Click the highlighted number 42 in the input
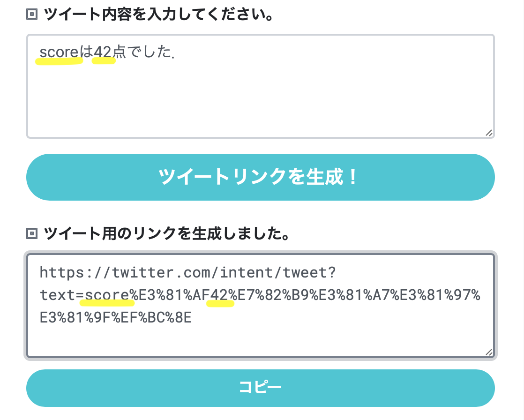The width and height of the screenshot is (524, 420). point(104,52)
